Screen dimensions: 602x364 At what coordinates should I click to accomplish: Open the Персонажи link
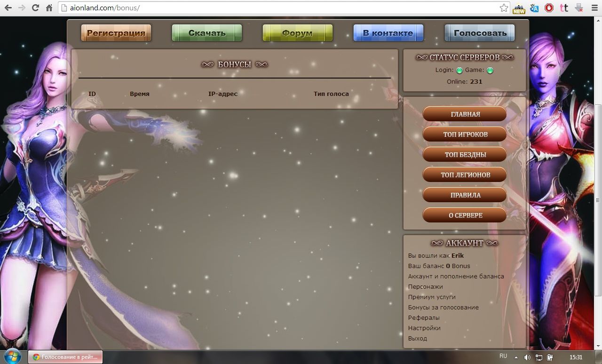[x=426, y=286]
